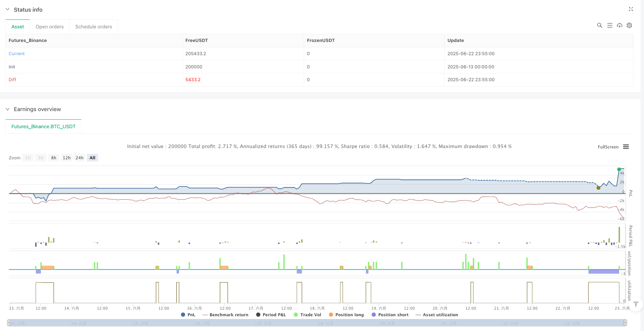Select the Futures_Binance.BTC_USDT tab

tap(44, 127)
